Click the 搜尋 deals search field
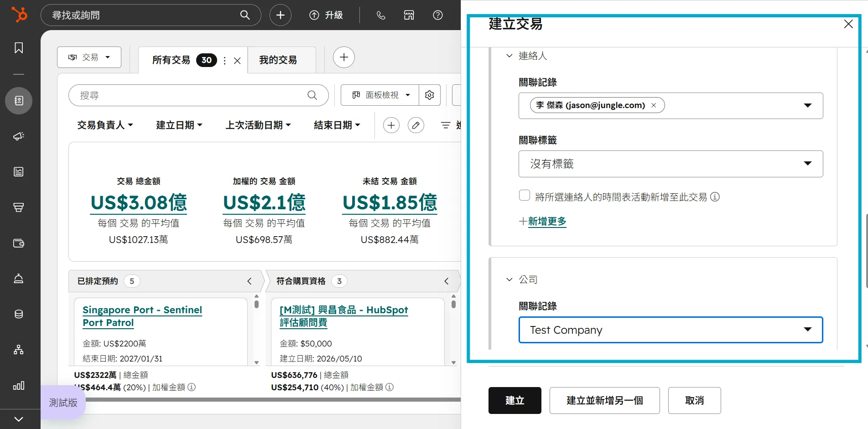868x429 pixels. (198, 95)
